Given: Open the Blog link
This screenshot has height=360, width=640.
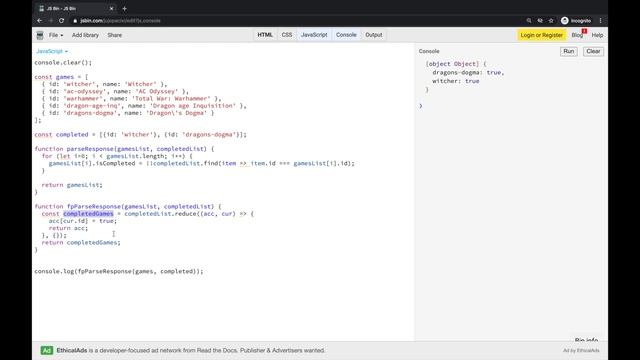Looking at the screenshot, I should click(x=577, y=35).
